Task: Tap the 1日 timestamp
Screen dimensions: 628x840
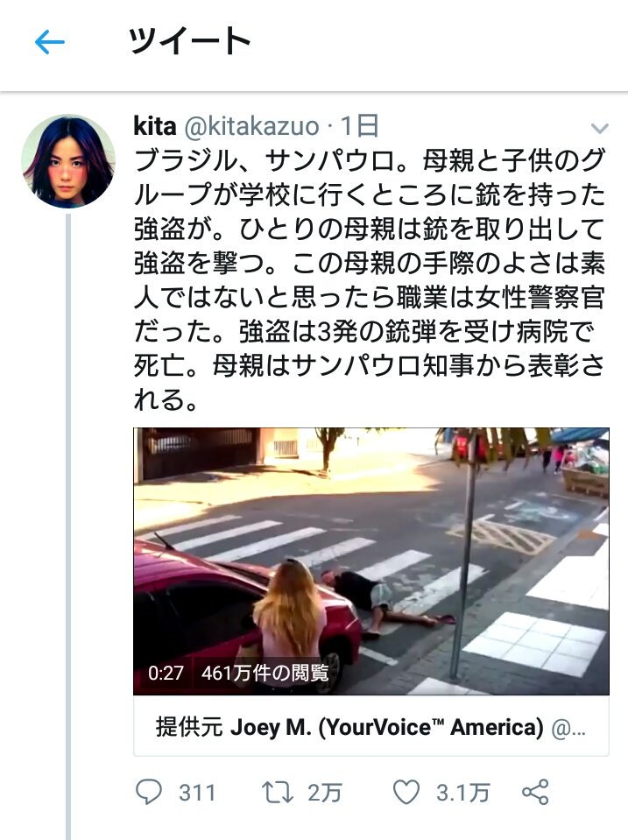Action: point(360,126)
